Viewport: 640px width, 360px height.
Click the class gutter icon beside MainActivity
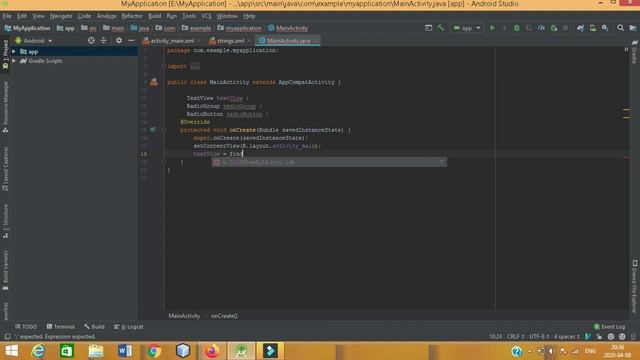point(154,82)
